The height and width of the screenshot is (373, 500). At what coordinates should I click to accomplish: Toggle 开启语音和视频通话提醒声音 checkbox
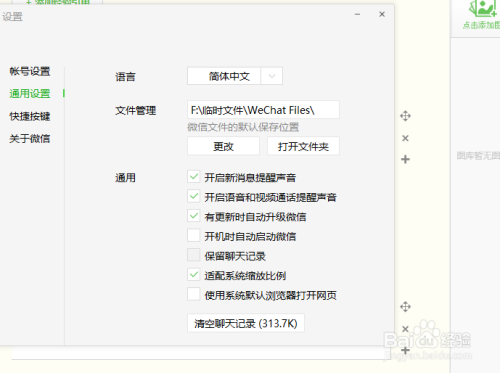pyautogui.click(x=194, y=196)
